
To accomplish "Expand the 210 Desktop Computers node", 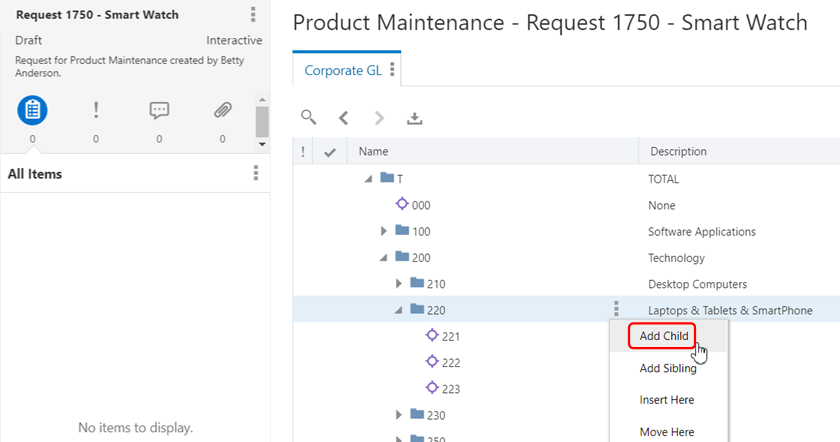I will pos(399,284).
